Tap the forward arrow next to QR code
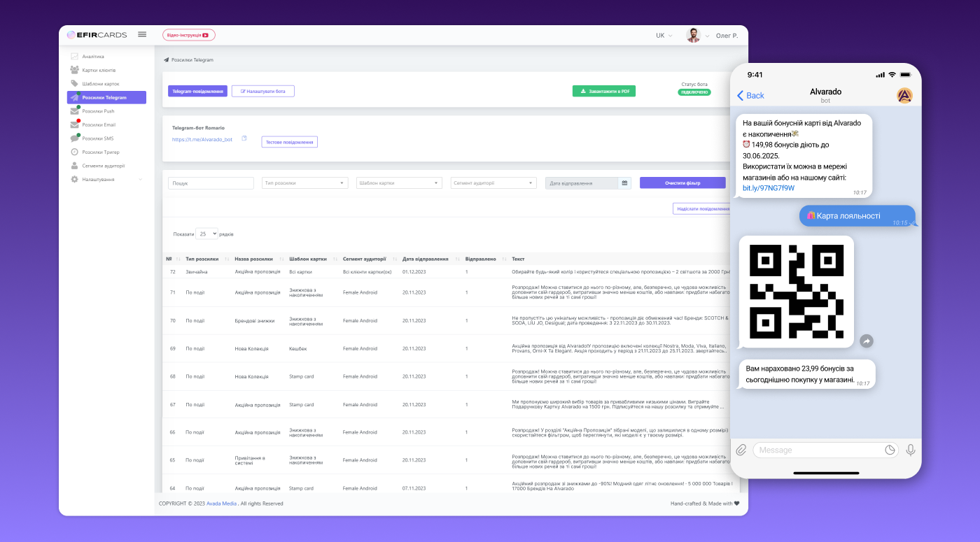 pos(866,341)
